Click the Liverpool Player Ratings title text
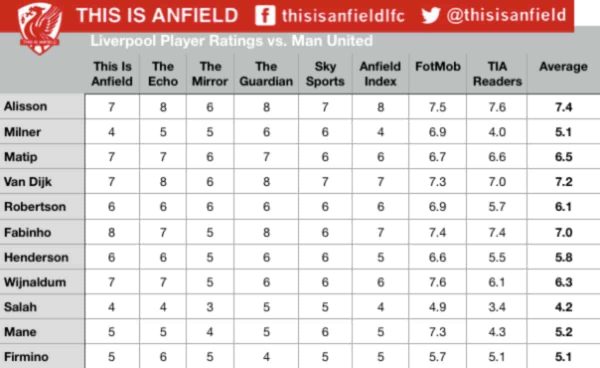Image resolution: width=600 pixels, height=368 pixels. click(232, 41)
